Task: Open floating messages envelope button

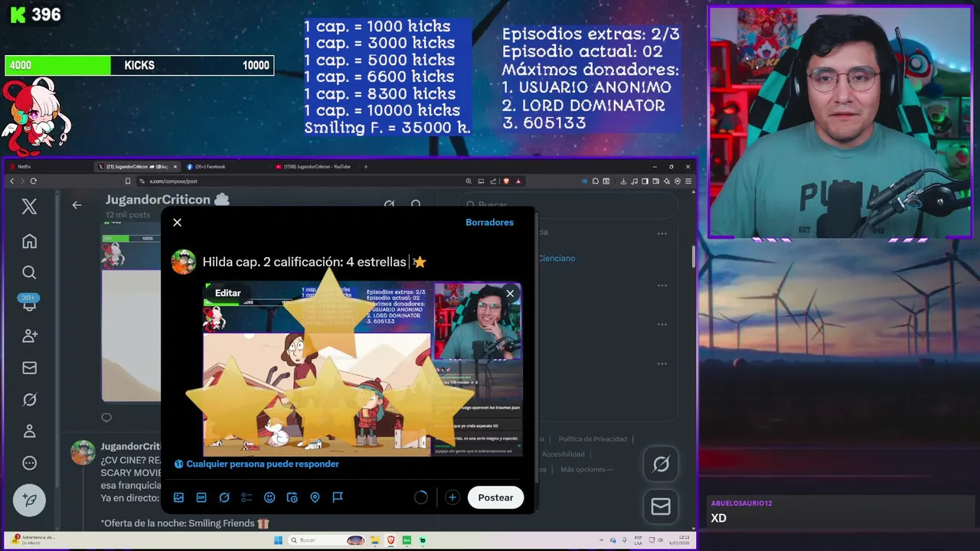Action: [661, 506]
